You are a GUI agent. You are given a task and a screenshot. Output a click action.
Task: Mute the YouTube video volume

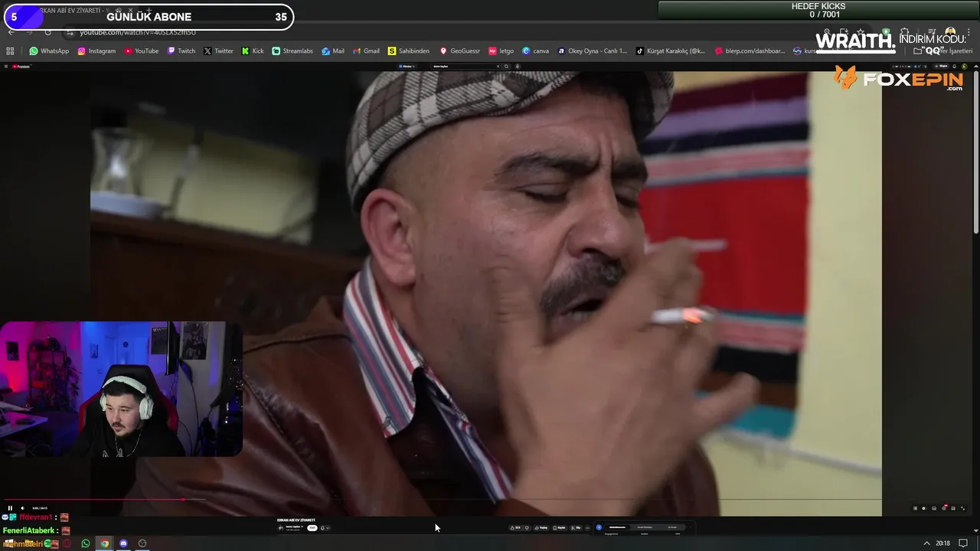(x=22, y=508)
